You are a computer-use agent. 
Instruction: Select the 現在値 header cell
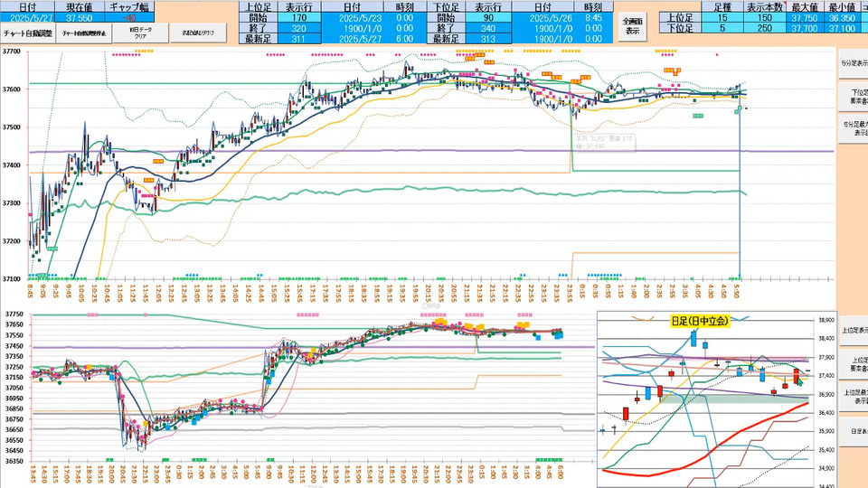tap(80, 7)
